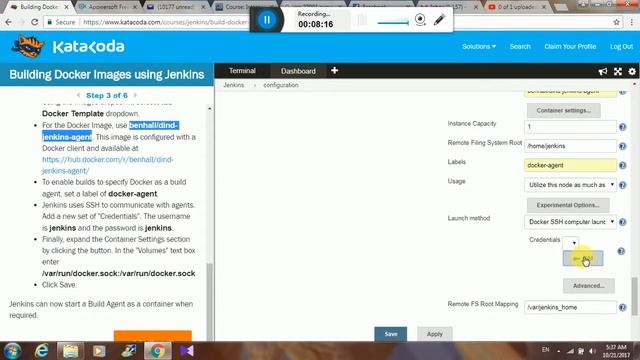Click Log Out
This screenshot has width=640, height=360.
point(621,47)
